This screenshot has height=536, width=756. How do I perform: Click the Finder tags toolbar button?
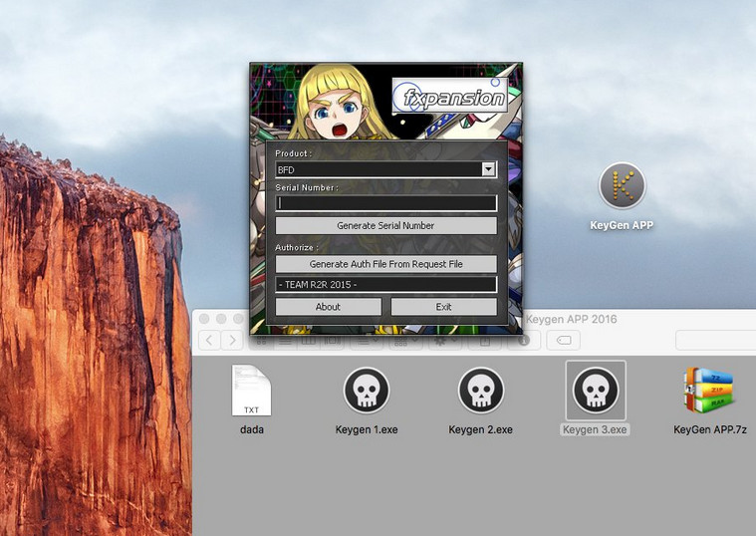(563, 340)
